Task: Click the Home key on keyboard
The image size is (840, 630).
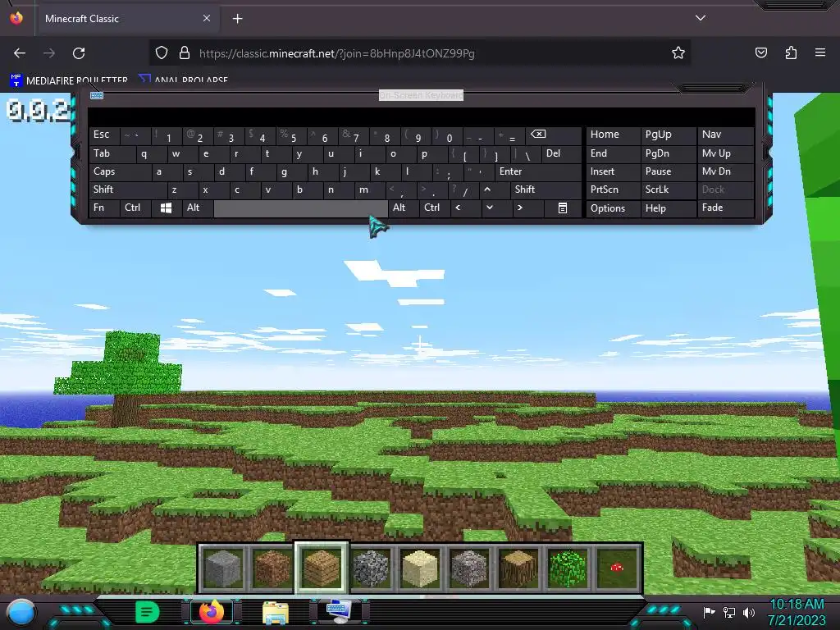Action: click(x=612, y=135)
